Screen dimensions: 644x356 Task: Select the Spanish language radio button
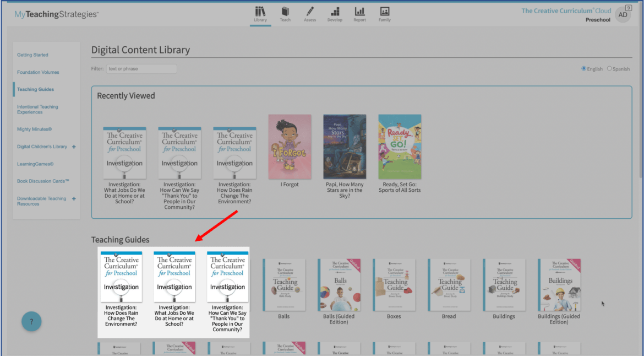pos(609,69)
